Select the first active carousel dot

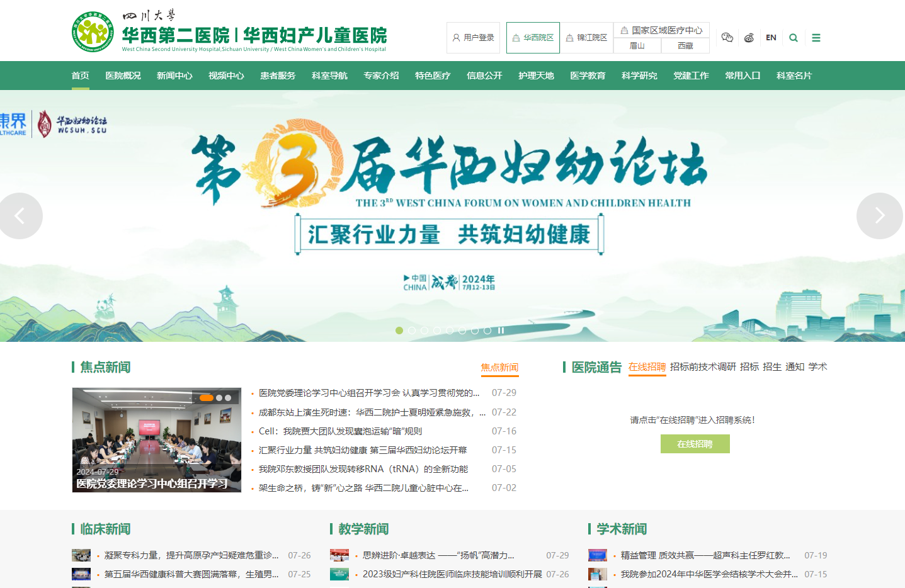[x=399, y=331]
